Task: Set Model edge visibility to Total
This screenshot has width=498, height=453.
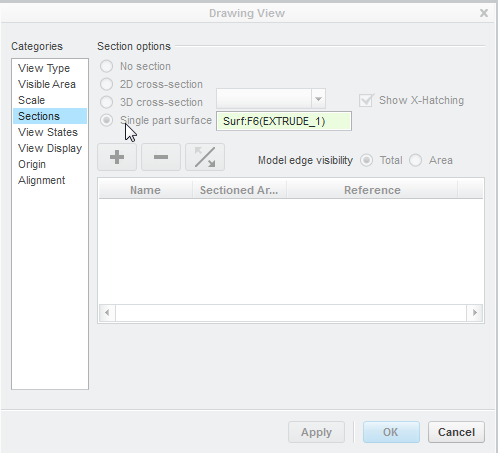Action: 366,160
